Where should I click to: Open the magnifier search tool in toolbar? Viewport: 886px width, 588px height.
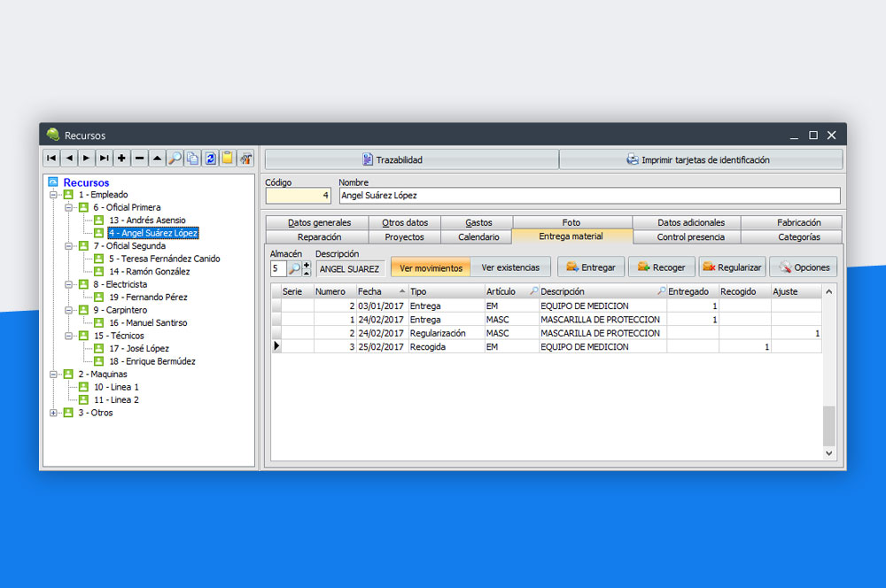pos(175,159)
